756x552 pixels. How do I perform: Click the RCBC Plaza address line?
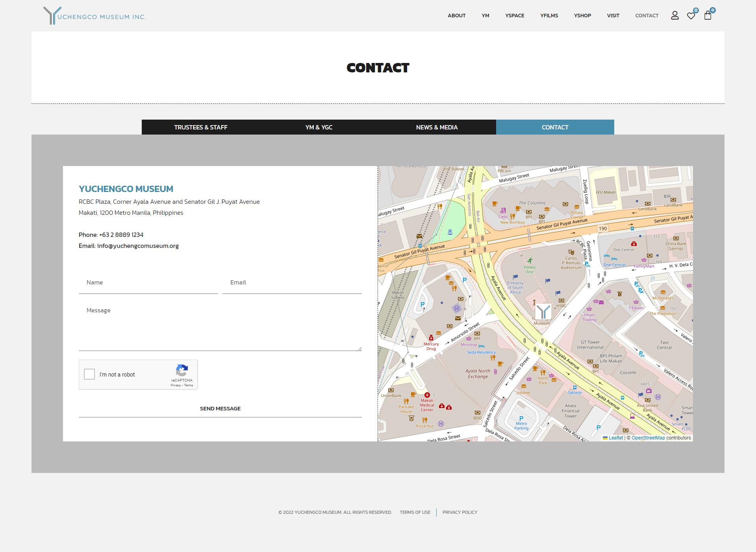tap(169, 202)
